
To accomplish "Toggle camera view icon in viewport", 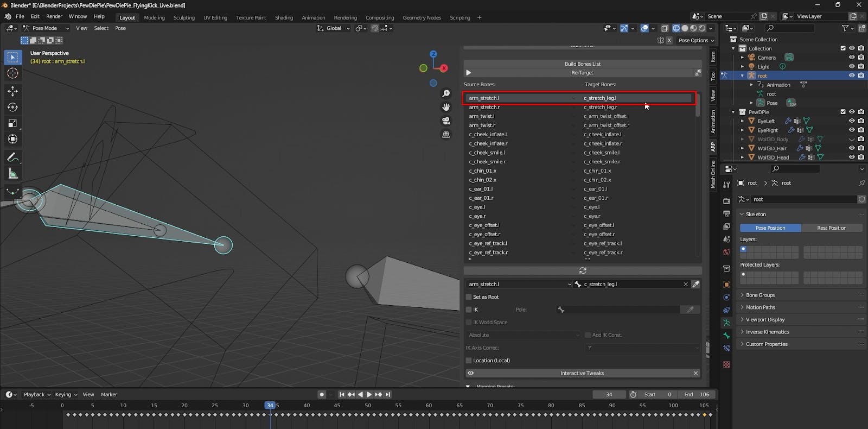I will click(x=446, y=121).
